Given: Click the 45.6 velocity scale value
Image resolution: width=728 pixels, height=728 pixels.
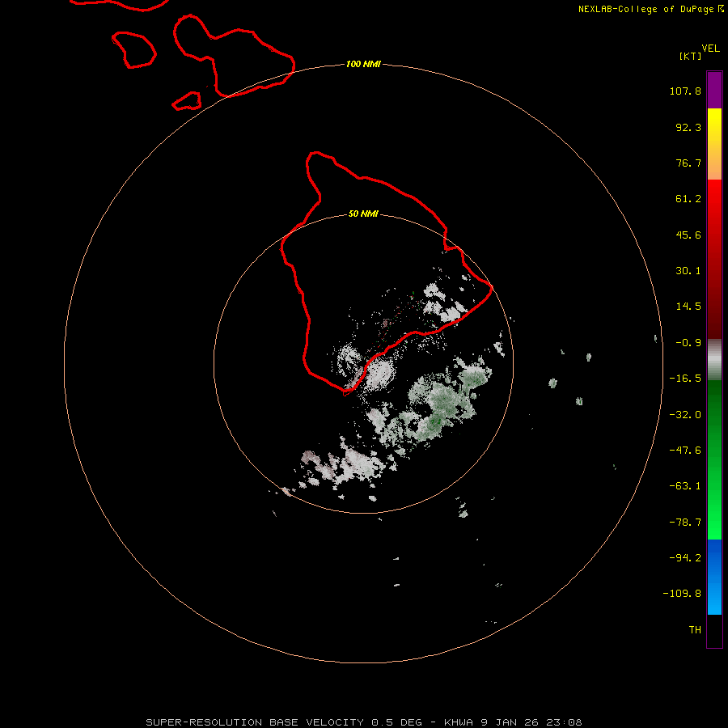Looking at the screenshot, I should point(688,235).
